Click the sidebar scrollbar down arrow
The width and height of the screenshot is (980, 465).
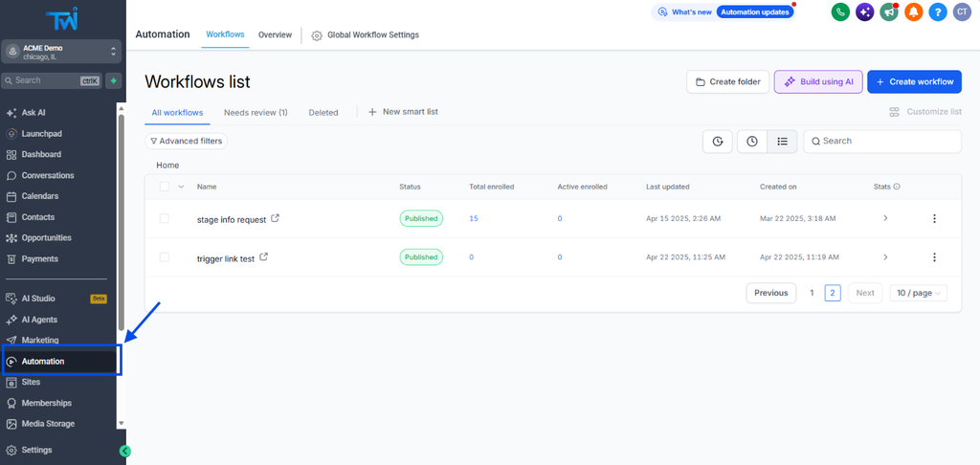pos(122,423)
